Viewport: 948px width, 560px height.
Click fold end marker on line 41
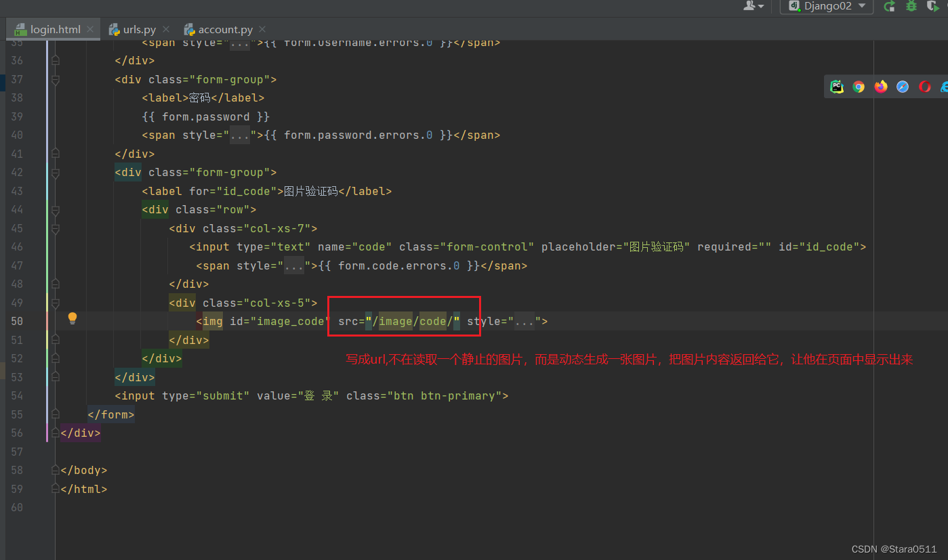click(56, 154)
